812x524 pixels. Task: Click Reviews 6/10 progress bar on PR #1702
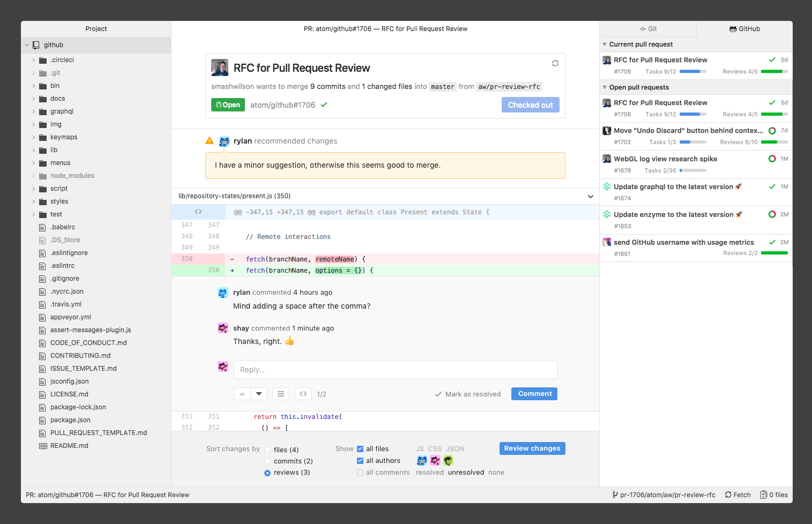[774, 142]
